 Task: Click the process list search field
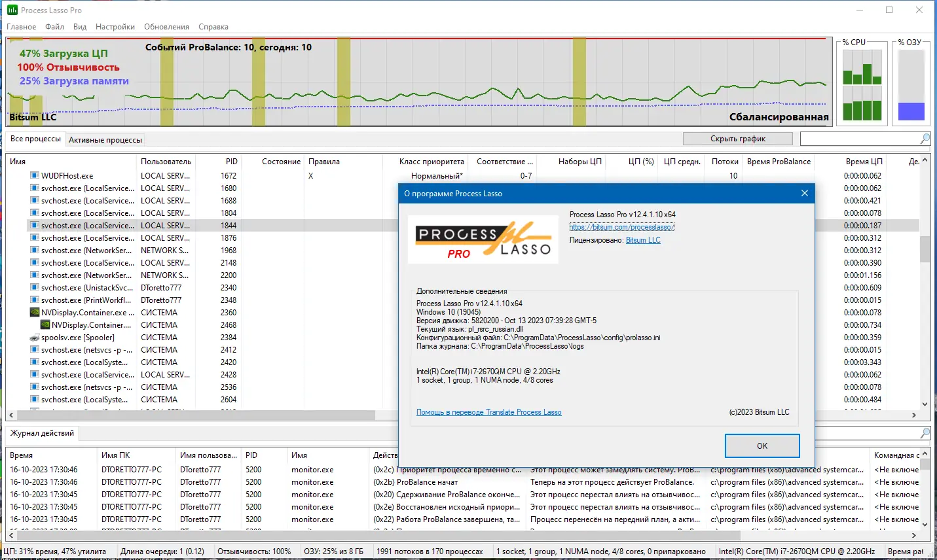coord(860,139)
